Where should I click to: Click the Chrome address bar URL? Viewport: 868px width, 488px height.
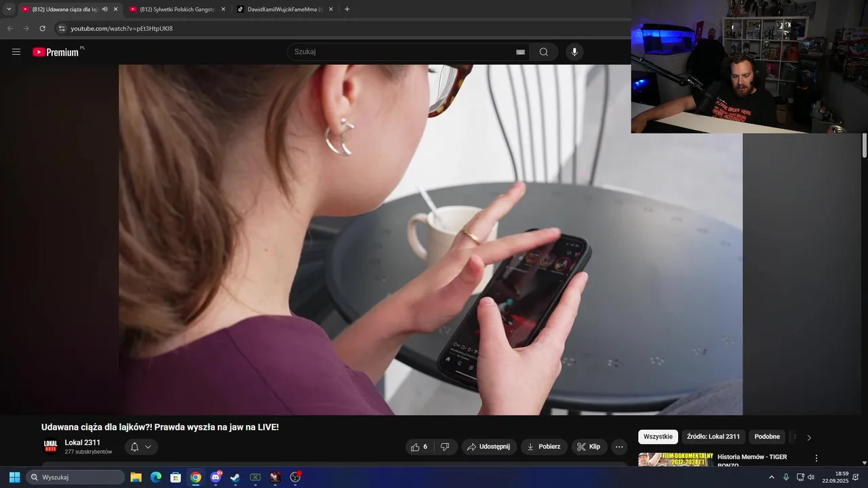click(122, 28)
